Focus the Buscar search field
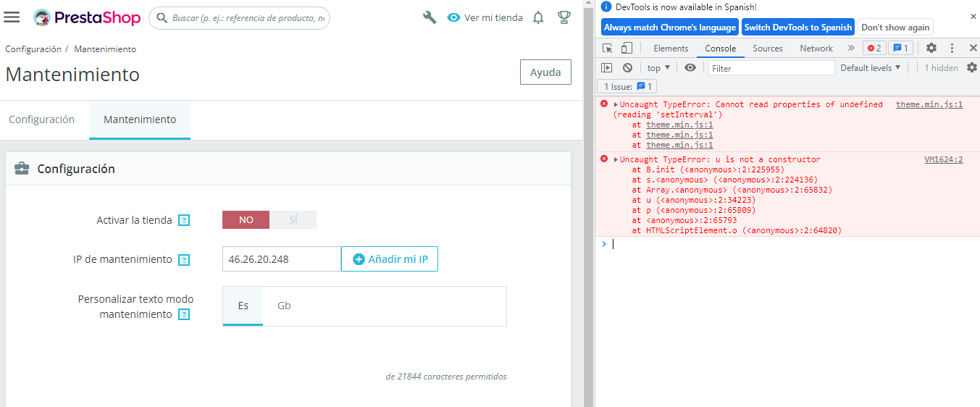 [x=239, y=17]
